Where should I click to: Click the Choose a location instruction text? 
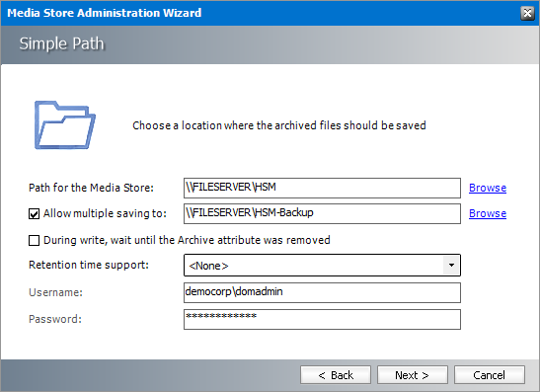point(279,125)
